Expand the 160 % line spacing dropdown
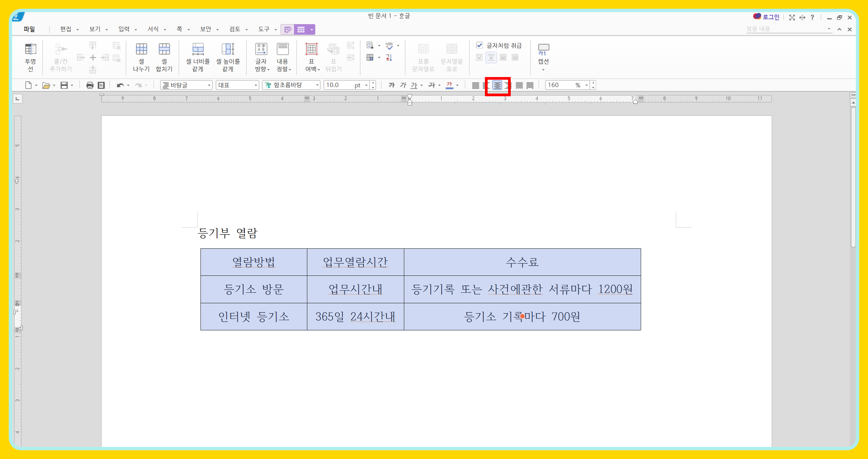868x459 pixels. [586, 85]
